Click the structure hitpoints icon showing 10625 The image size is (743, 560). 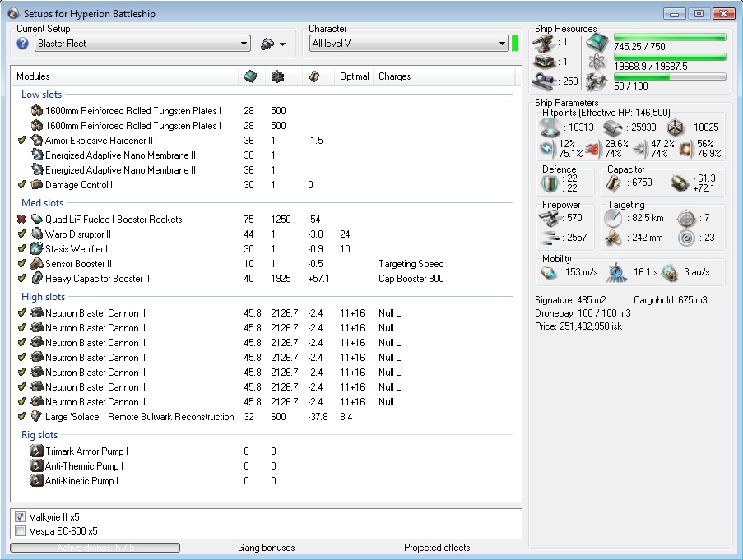pyautogui.click(x=676, y=127)
